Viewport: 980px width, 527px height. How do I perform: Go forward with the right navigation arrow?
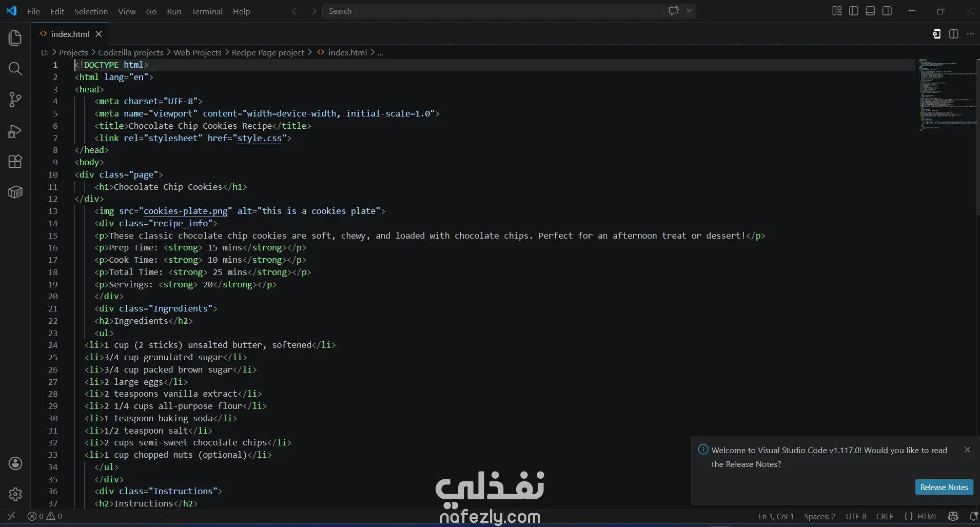[x=312, y=11]
